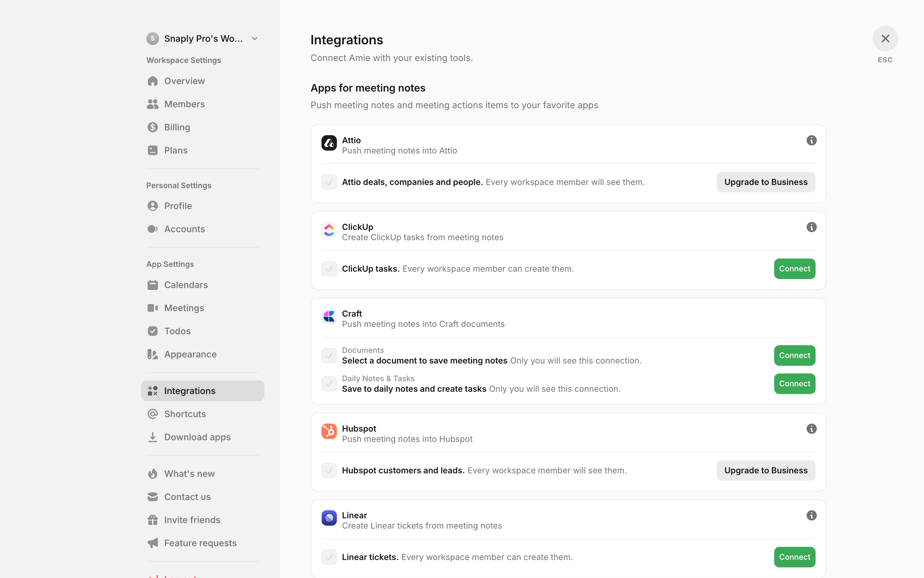Upgrade to Business for Hubspot
924x578 pixels.
(766, 470)
